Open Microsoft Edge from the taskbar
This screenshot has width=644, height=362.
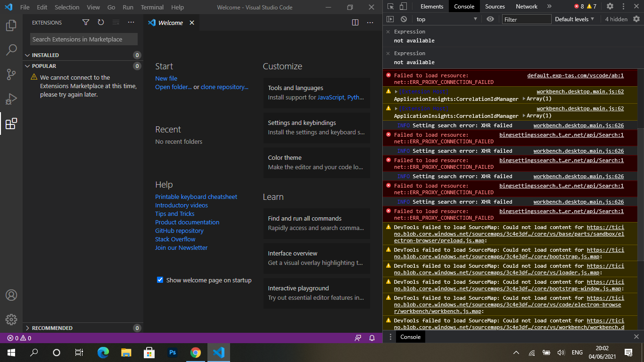click(103, 352)
